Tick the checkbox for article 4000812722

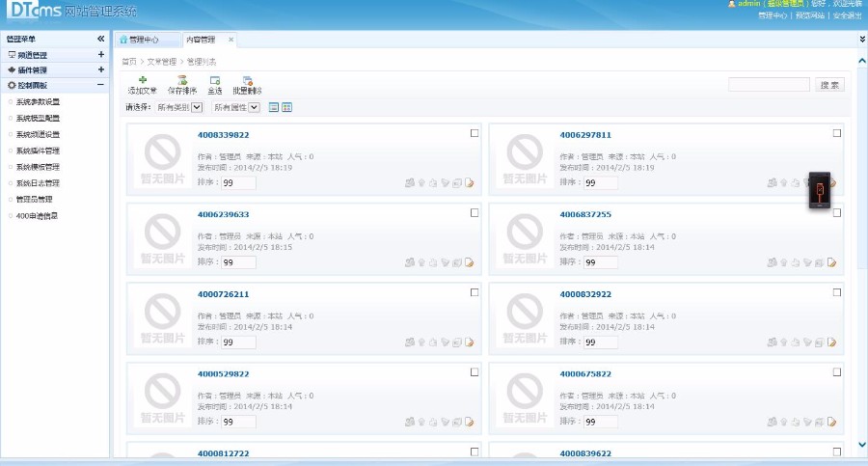pyautogui.click(x=475, y=452)
